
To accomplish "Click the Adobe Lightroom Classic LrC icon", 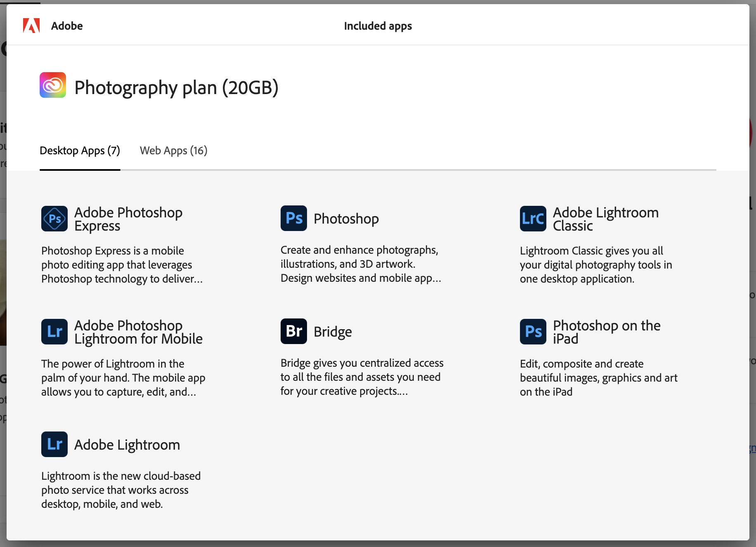I will [533, 219].
